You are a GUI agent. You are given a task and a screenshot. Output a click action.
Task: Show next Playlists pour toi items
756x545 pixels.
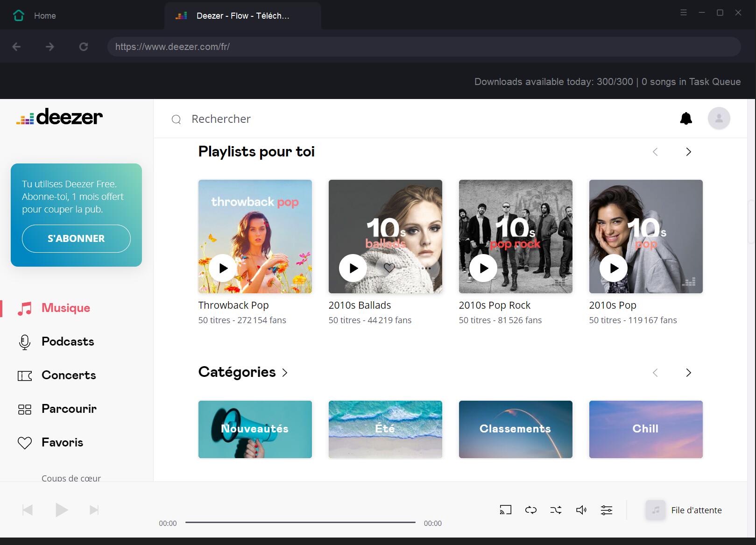(x=688, y=152)
